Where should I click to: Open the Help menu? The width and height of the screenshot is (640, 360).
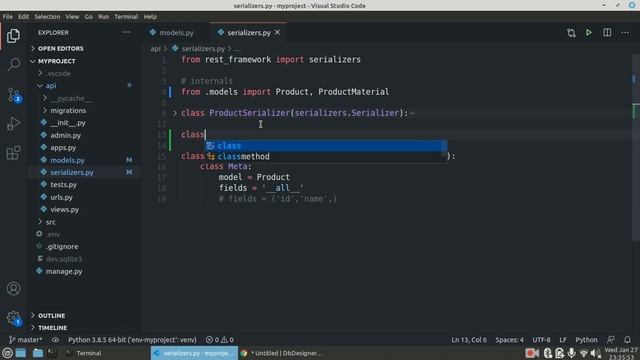point(150,17)
